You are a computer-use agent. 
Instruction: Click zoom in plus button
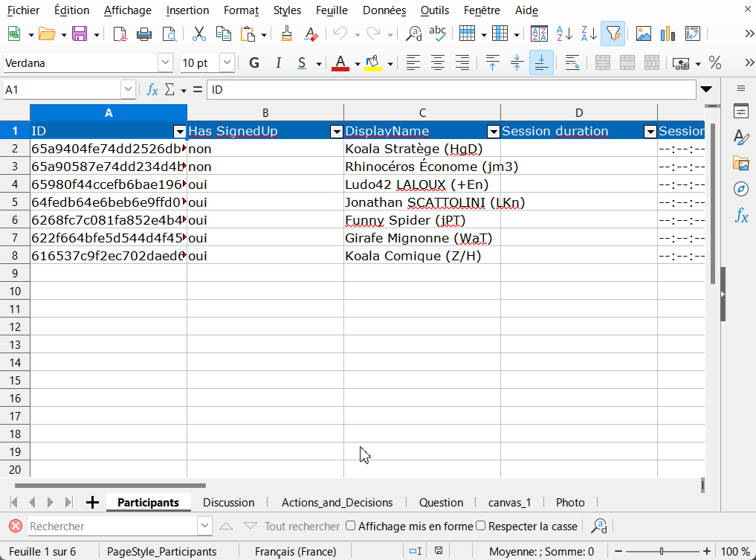click(x=707, y=551)
